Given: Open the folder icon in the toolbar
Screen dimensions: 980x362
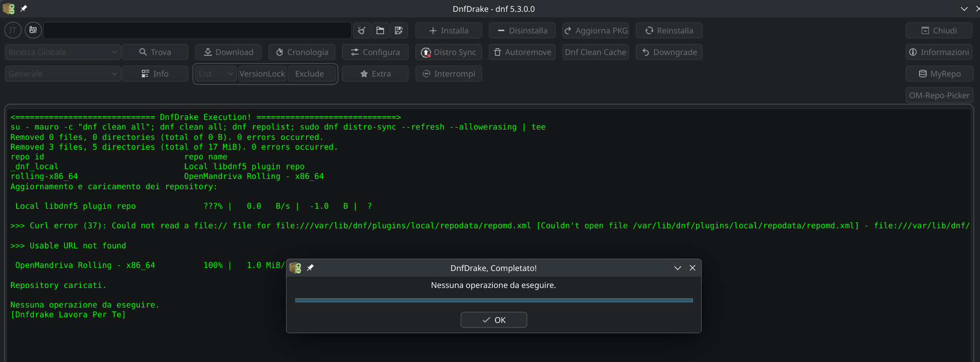Looking at the screenshot, I should point(380,30).
